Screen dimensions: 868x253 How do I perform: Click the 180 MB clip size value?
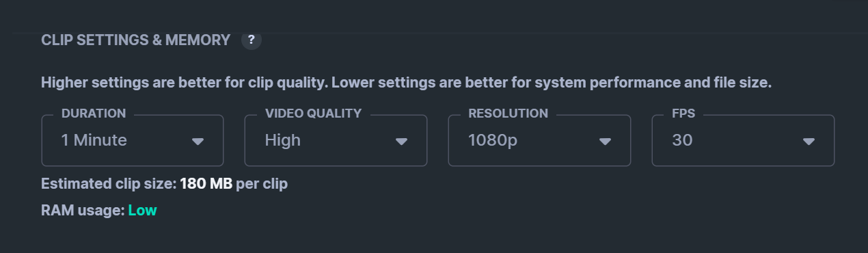click(x=206, y=184)
